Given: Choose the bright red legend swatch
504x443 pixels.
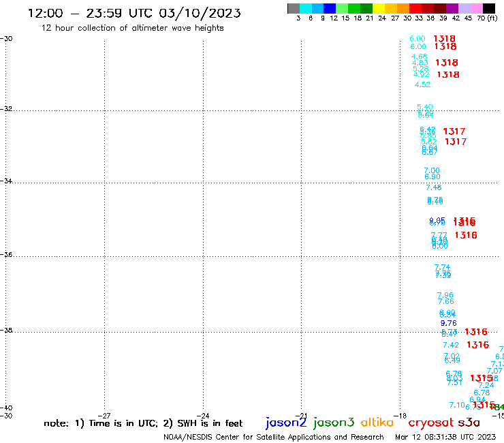Looking at the screenshot, I should tap(415, 9).
